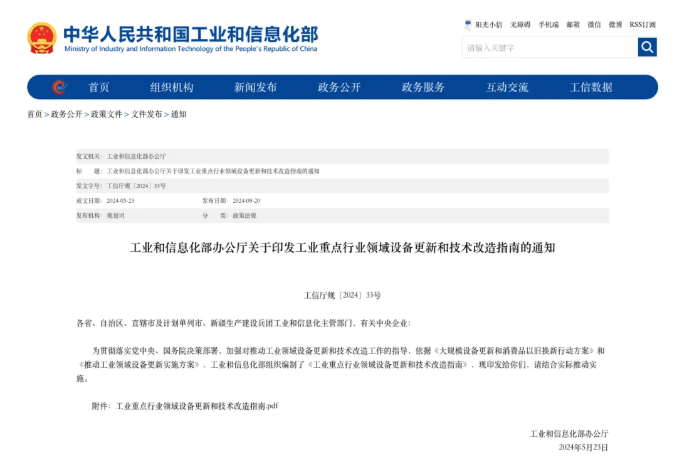Screen dimensions: 681x475
Task: Open the attachment 工业重点行业领域设备更新和技术改造指南.pdf
Action: click(197, 406)
